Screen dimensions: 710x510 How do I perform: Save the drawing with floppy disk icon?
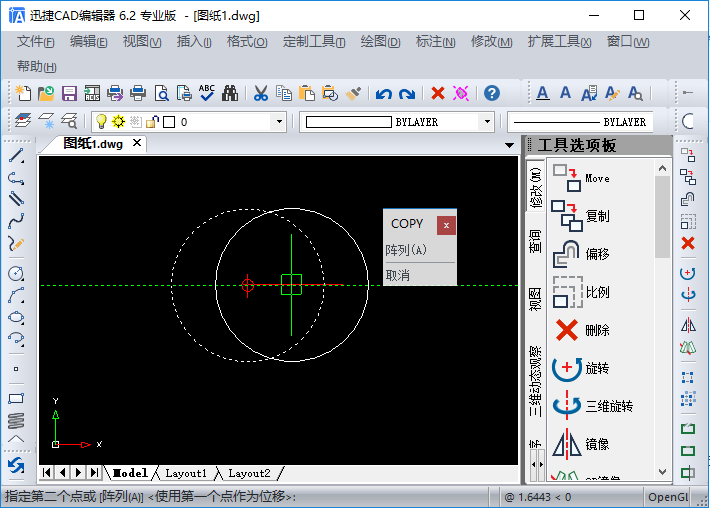(69, 93)
